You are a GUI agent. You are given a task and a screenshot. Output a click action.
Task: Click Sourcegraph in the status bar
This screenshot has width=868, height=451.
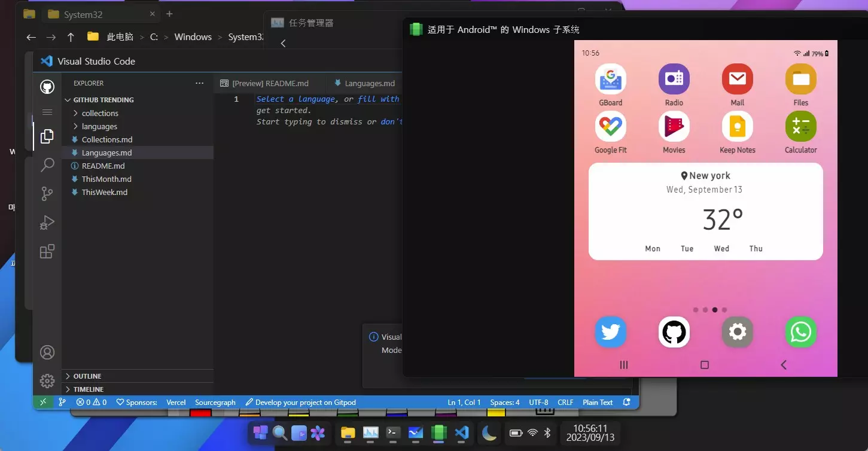coord(215,403)
